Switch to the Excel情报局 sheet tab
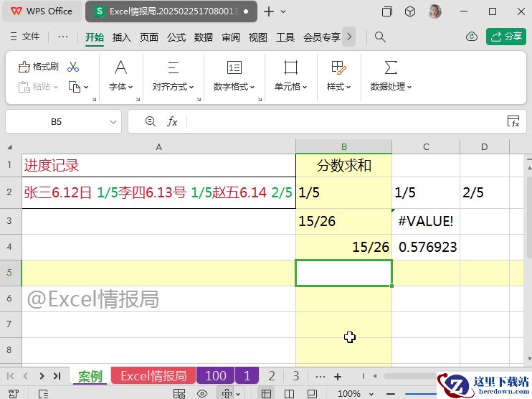The image size is (532, 399). pos(153,376)
